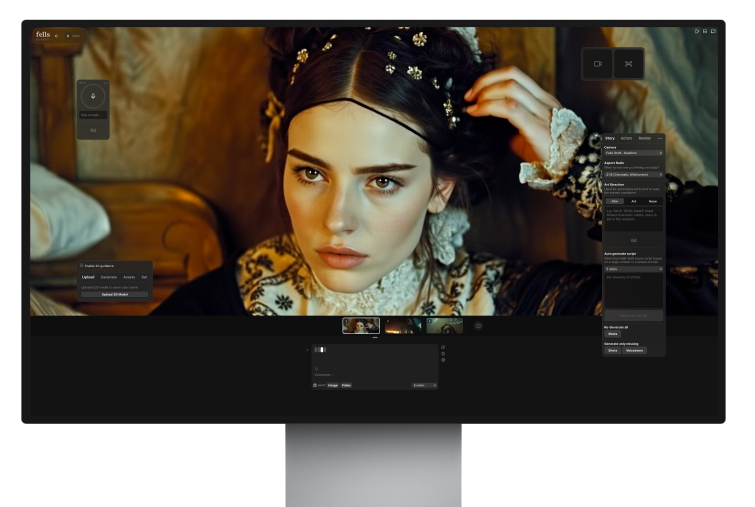Select the Noise art direction option

[x=652, y=201]
